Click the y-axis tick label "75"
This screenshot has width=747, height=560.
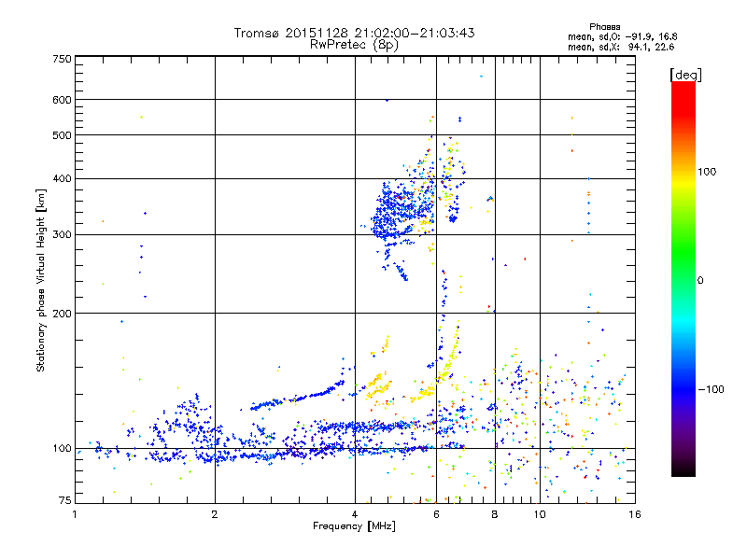pos(65,500)
